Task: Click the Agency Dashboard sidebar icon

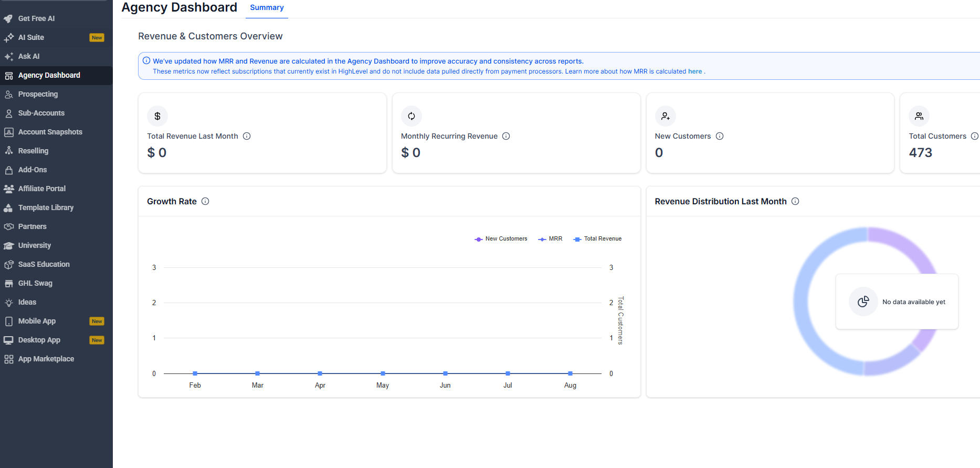Action: pyautogui.click(x=8, y=75)
